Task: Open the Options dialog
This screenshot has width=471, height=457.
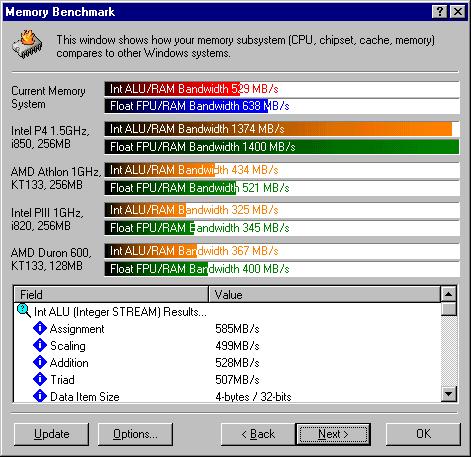Action: pos(135,434)
